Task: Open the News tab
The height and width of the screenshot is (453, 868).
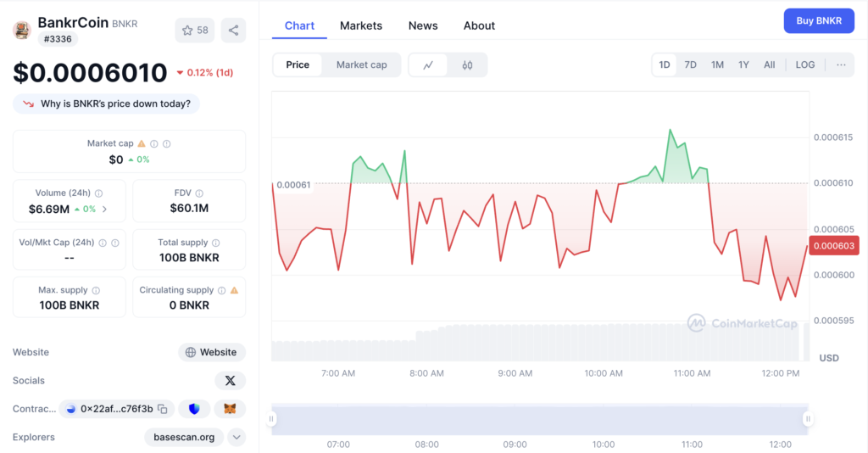Action: point(423,26)
